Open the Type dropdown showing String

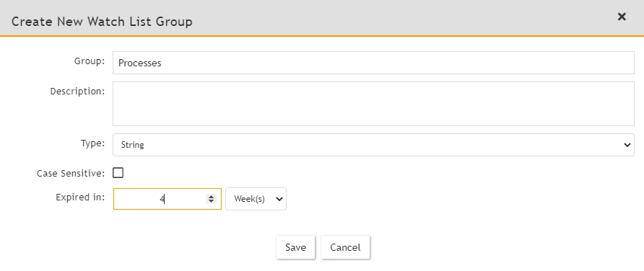[373, 145]
